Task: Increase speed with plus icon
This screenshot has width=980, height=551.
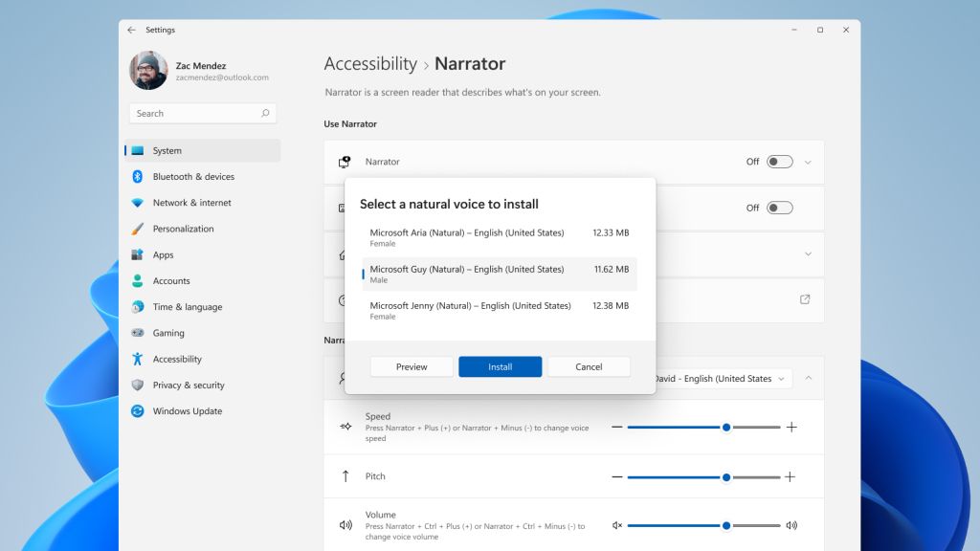Action: pos(791,428)
